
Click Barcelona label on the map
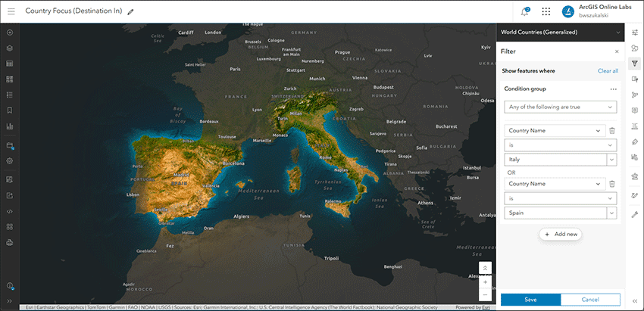coord(233,163)
